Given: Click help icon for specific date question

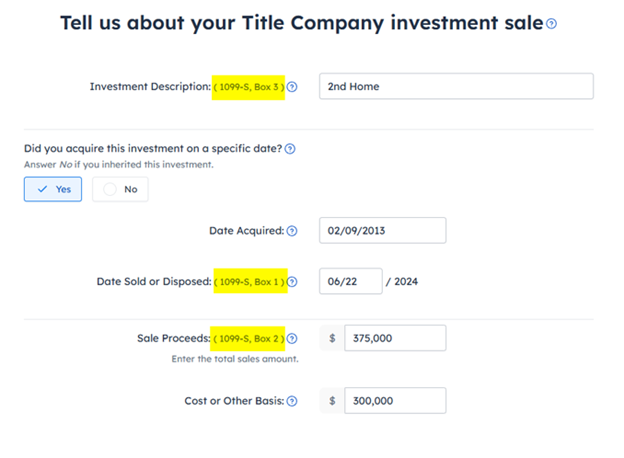Looking at the screenshot, I should tap(290, 149).
